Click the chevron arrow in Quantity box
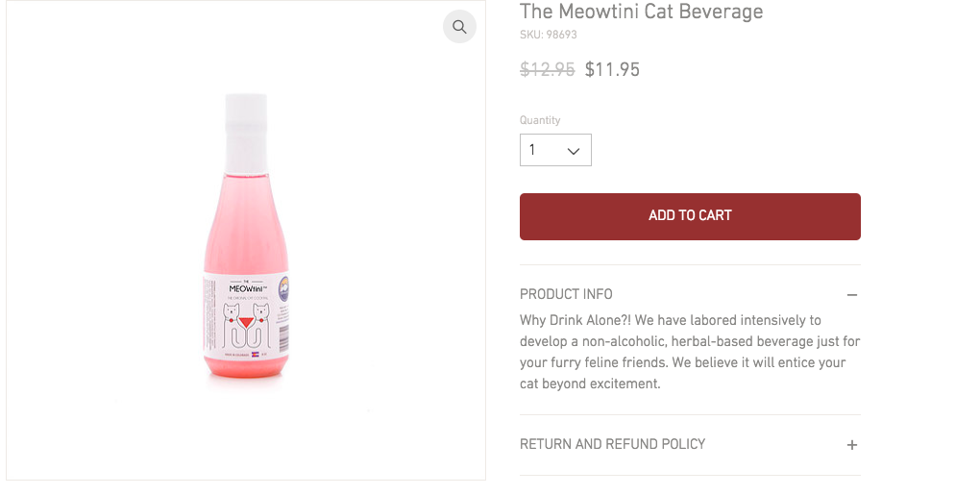This screenshot has height=495, width=980. pos(574,151)
